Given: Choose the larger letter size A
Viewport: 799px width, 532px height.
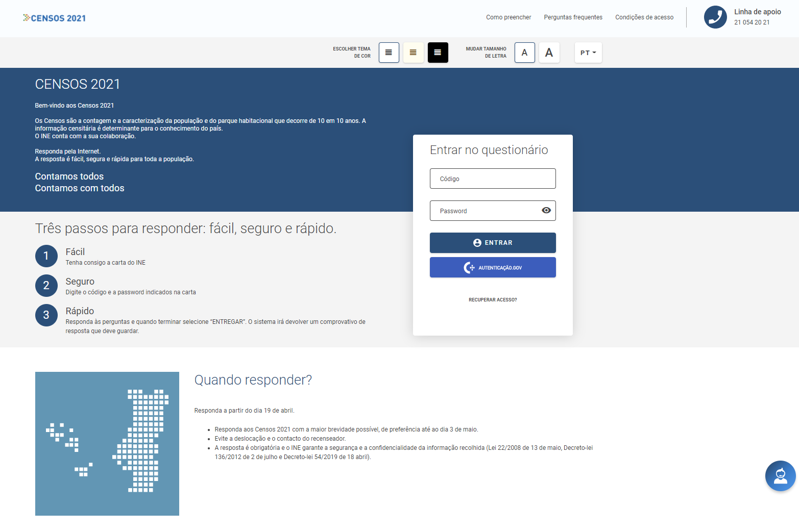Looking at the screenshot, I should click(x=549, y=53).
